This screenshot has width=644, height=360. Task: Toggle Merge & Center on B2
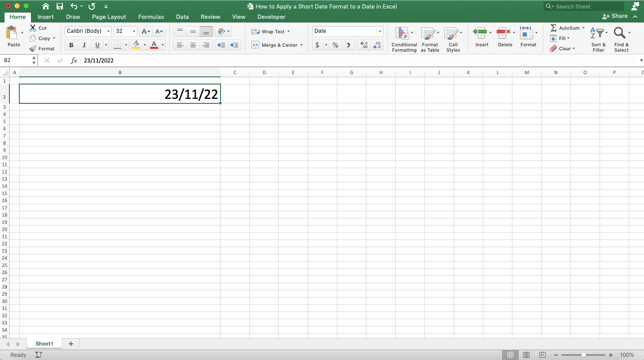point(278,45)
